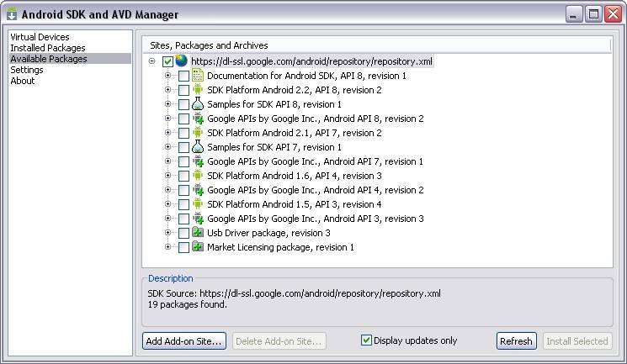Click the Android robot icon for SDK Platform 1.6

point(198,176)
